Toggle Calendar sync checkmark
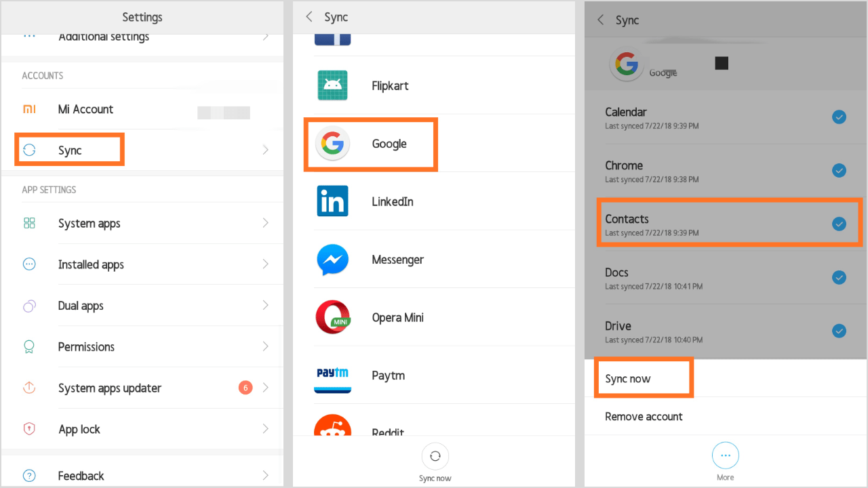 [839, 117]
